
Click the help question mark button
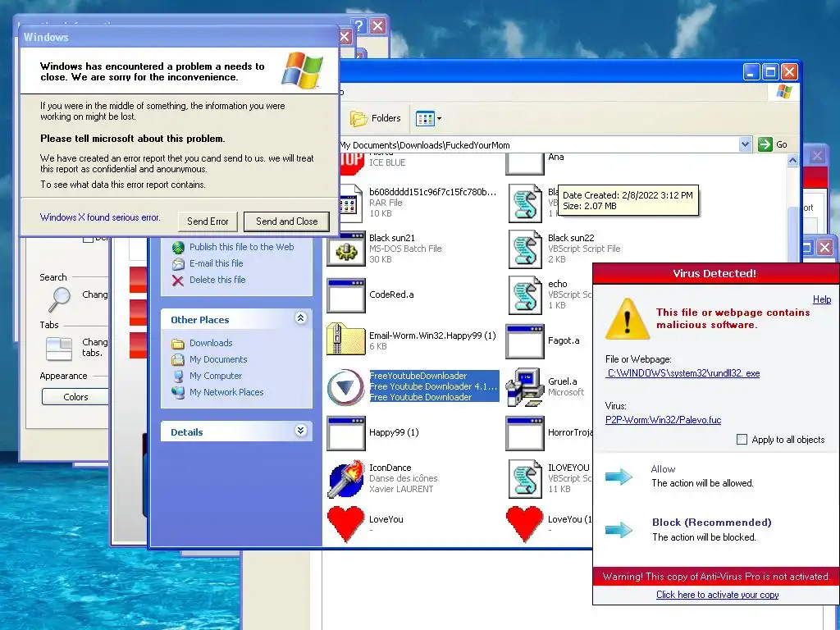(359, 25)
